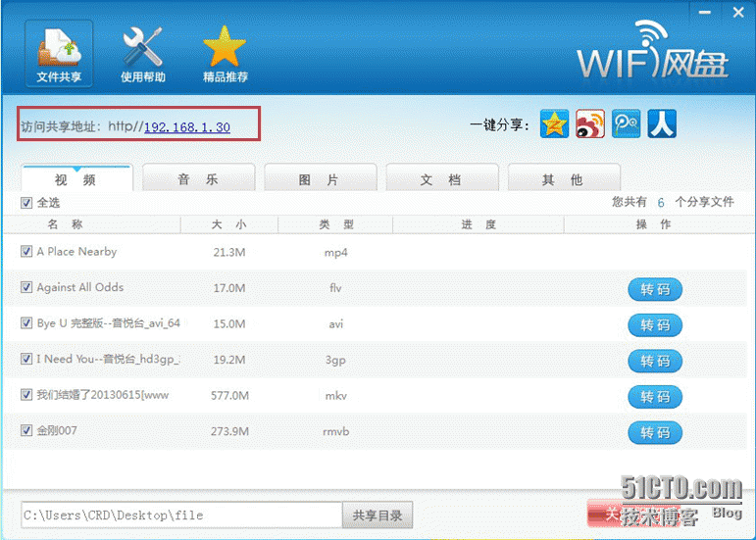Select the Against All Odds file name
Viewport: 756px width, 540px height.
click(x=80, y=287)
